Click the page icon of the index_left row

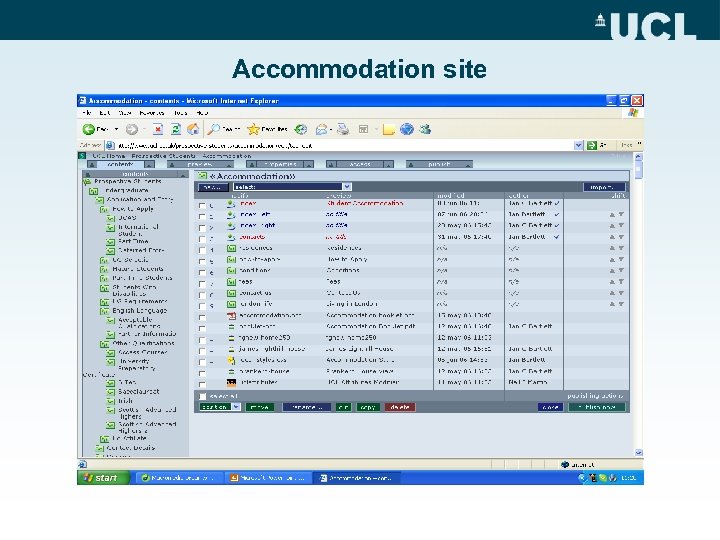pyautogui.click(x=231, y=214)
